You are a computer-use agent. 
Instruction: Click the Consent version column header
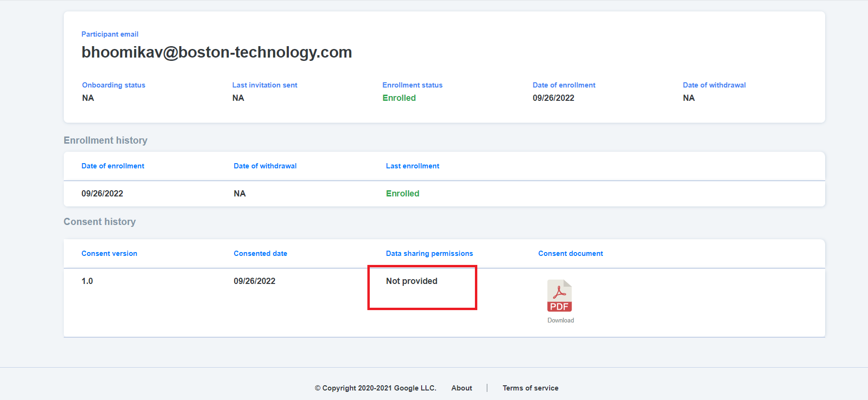[109, 254]
